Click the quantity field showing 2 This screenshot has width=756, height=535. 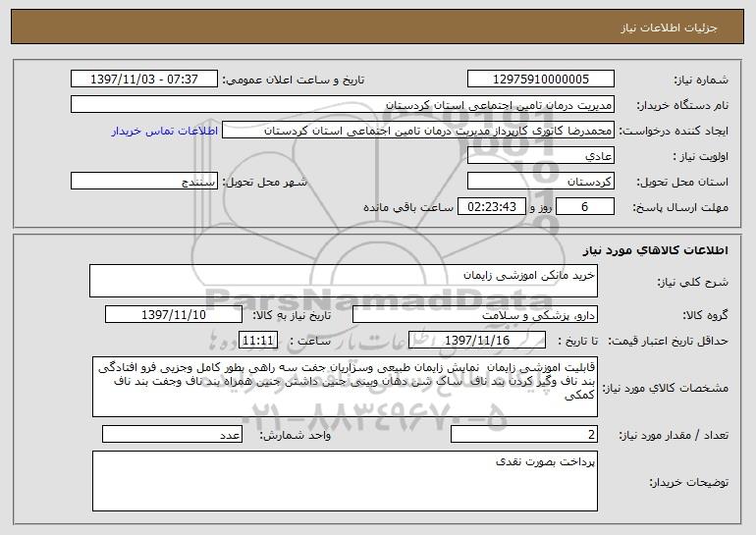pos(524,434)
